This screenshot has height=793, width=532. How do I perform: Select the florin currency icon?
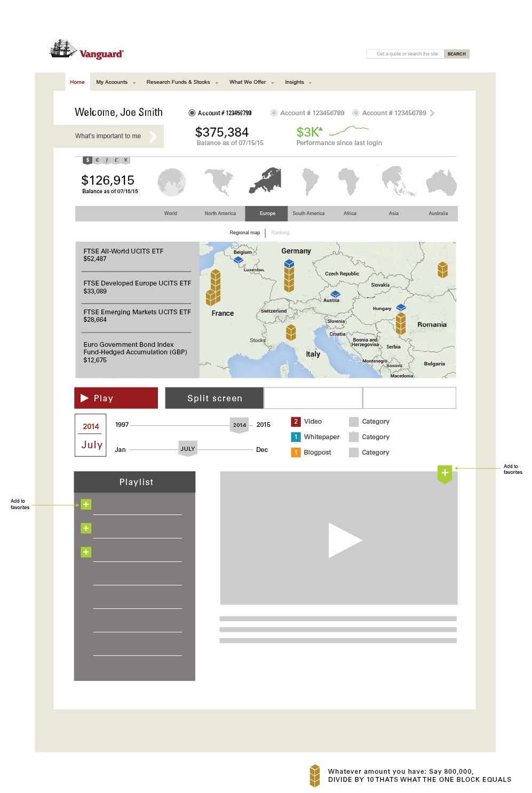(107, 160)
